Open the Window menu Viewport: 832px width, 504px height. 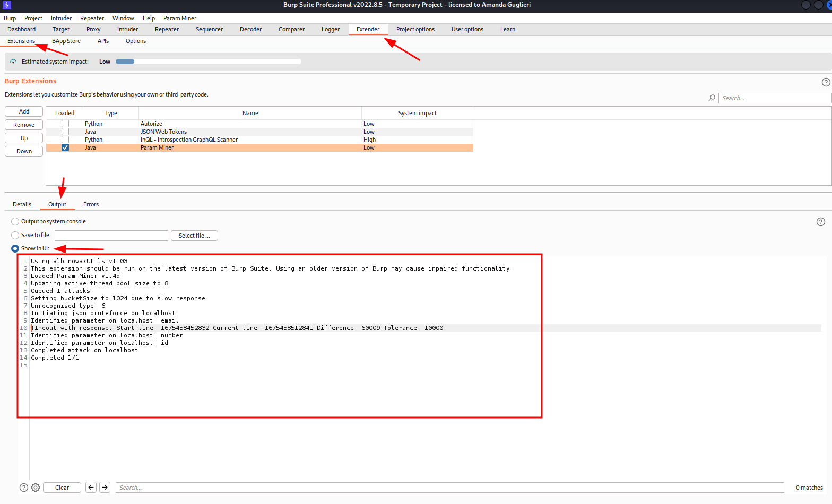click(x=123, y=18)
